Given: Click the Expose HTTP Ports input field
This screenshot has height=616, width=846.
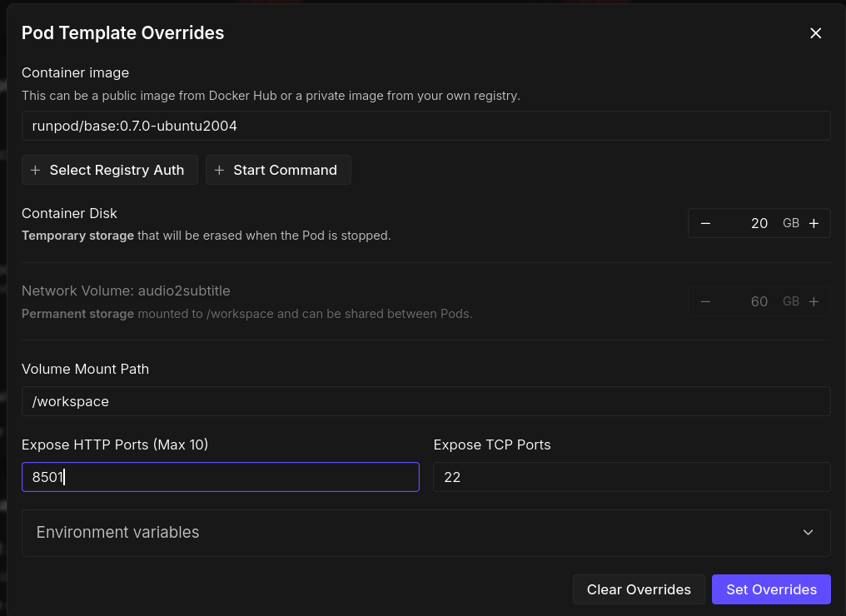Looking at the screenshot, I should (220, 477).
